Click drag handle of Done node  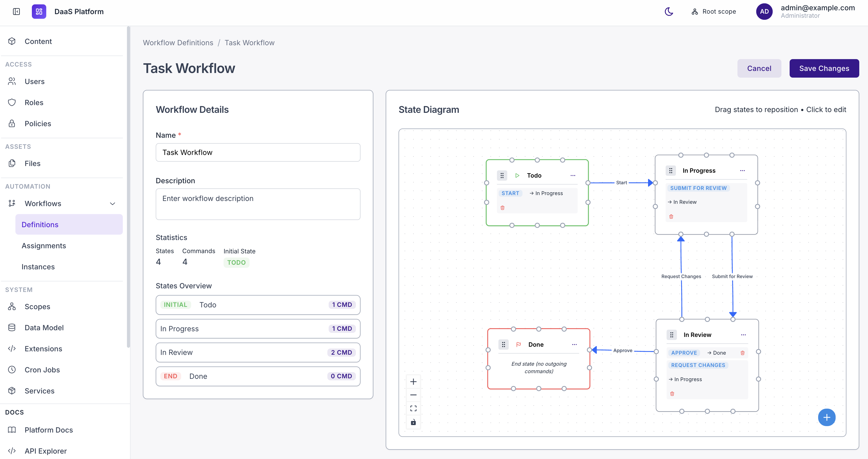coord(503,344)
